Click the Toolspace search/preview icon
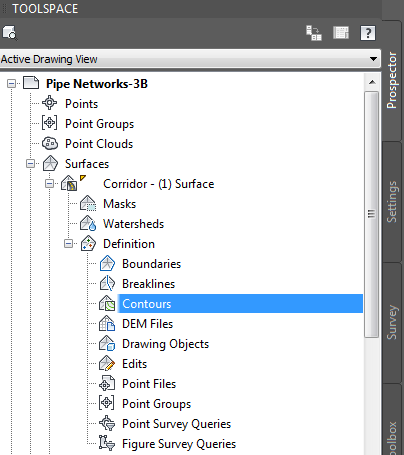The width and height of the screenshot is (404, 455). coord(10,33)
